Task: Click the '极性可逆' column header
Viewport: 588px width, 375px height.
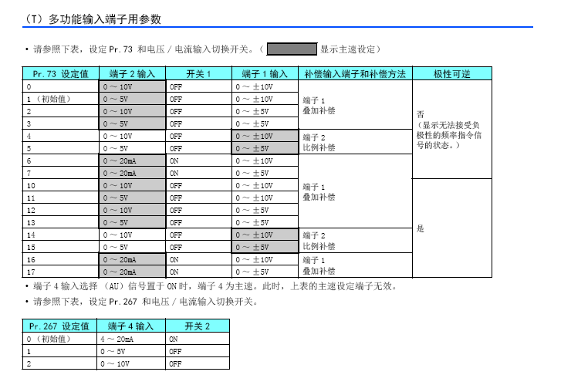Action: [x=451, y=74]
